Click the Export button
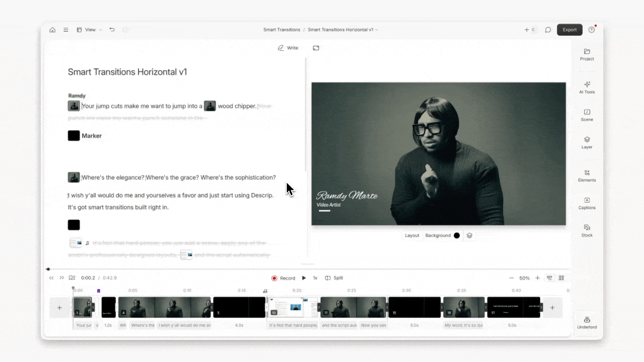644x362 pixels. coord(570,30)
